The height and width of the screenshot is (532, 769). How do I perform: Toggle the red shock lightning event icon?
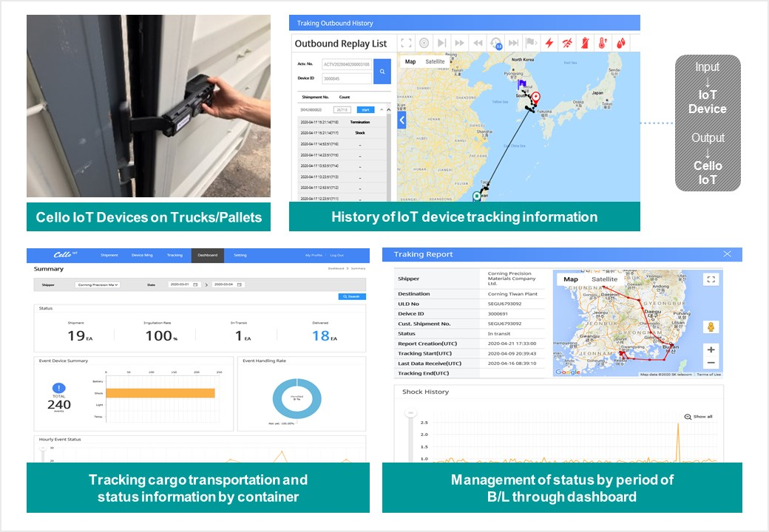tap(549, 43)
